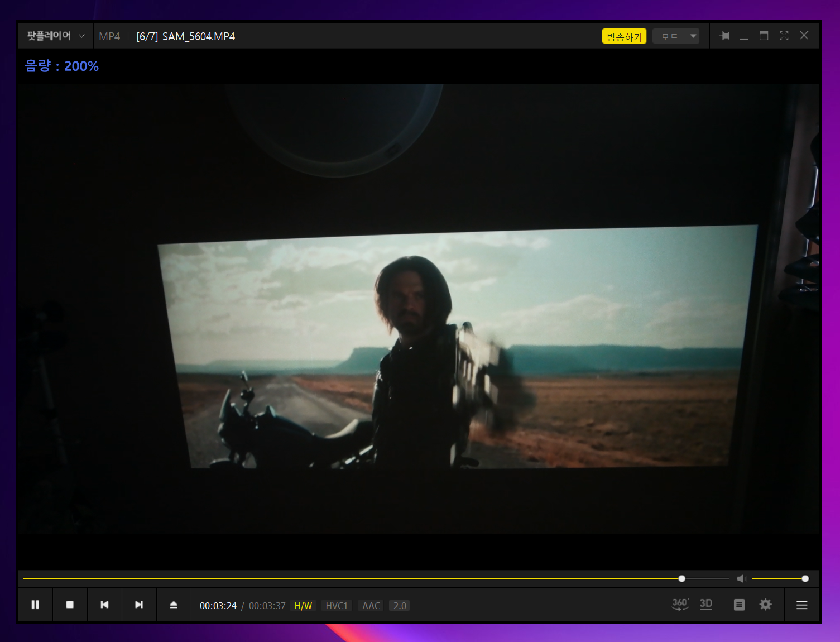Maximize the PotPlayer window
Image resolution: width=840 pixels, height=642 pixels.
coord(764,36)
